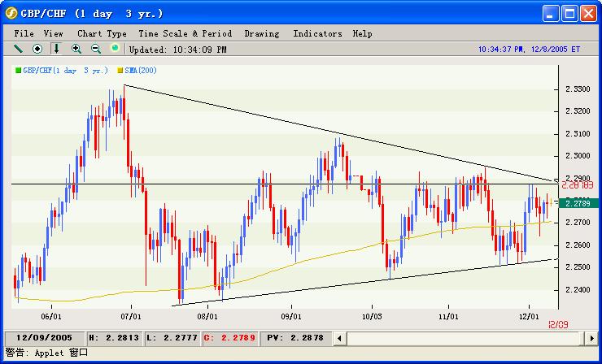Select the trend line drawing tool
Screen dimensions: 602x364
tap(18, 49)
